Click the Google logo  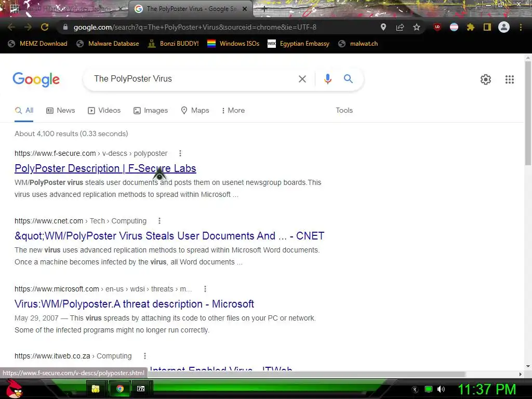coord(36,79)
